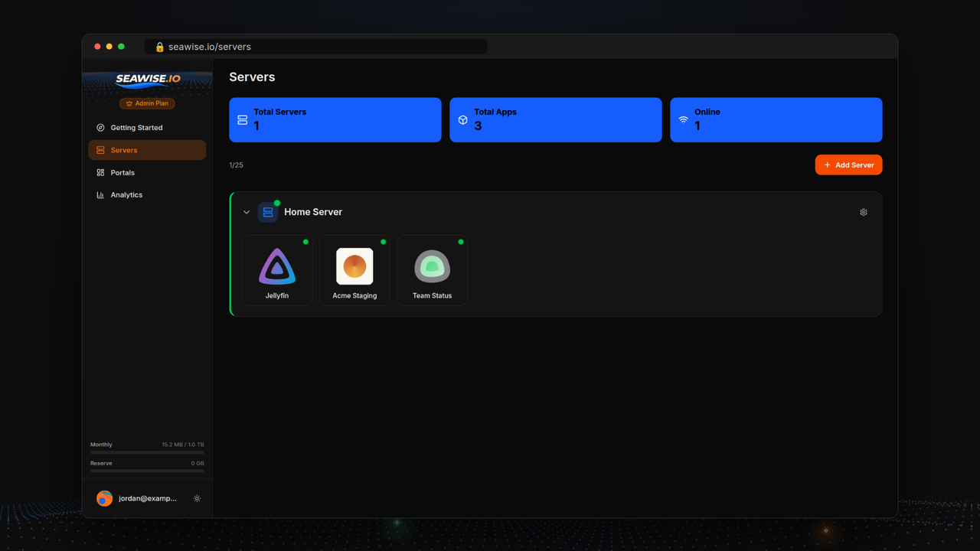
Task: Click the Portals grid icon
Action: (x=100, y=173)
